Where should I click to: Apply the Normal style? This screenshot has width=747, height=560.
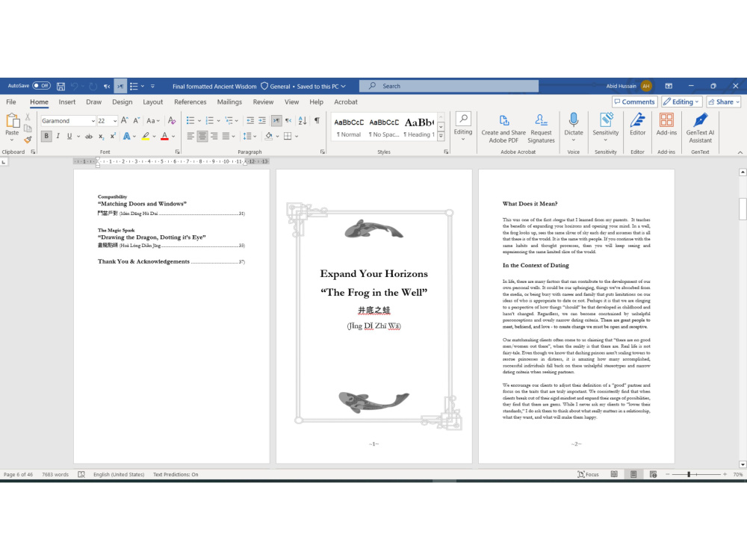(x=349, y=128)
